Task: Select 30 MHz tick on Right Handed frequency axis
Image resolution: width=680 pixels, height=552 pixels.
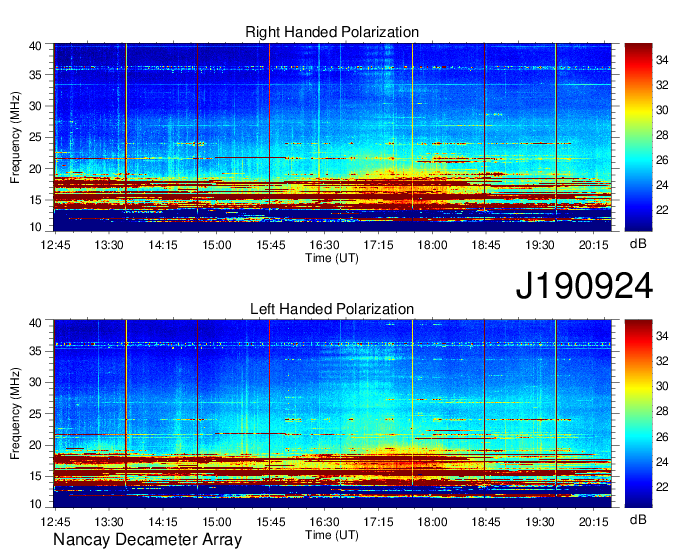Action: coord(36,106)
